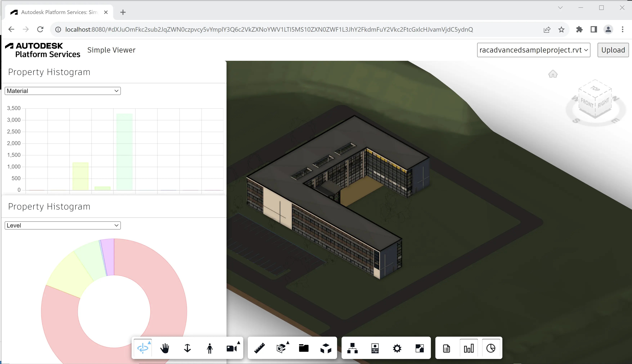Viewport: 632px width, 364px height.
Task: Open the Level property dropdown
Action: tap(62, 225)
